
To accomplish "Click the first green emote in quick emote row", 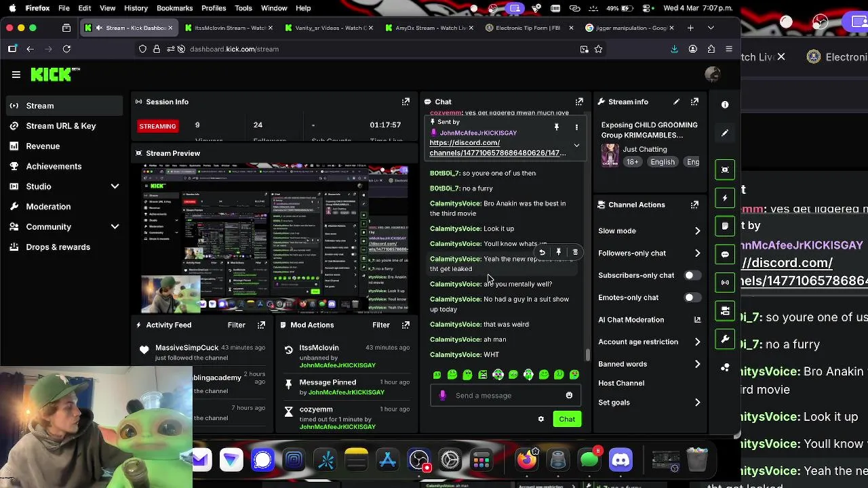I will (x=437, y=374).
